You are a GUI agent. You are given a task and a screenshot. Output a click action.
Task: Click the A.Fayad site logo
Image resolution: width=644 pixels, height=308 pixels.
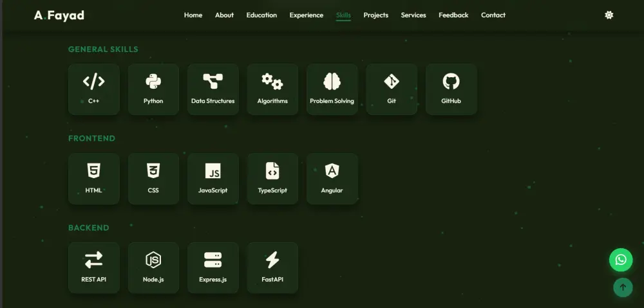pos(59,15)
